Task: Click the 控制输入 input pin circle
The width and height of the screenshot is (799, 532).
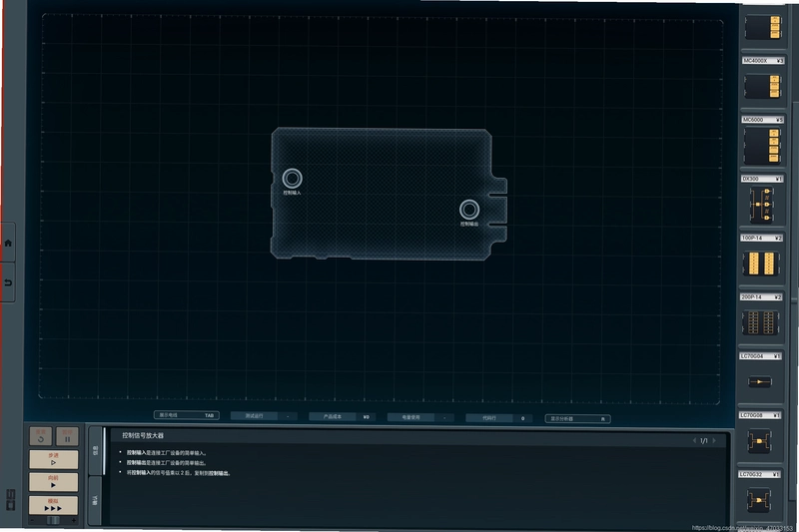Action: tap(292, 179)
